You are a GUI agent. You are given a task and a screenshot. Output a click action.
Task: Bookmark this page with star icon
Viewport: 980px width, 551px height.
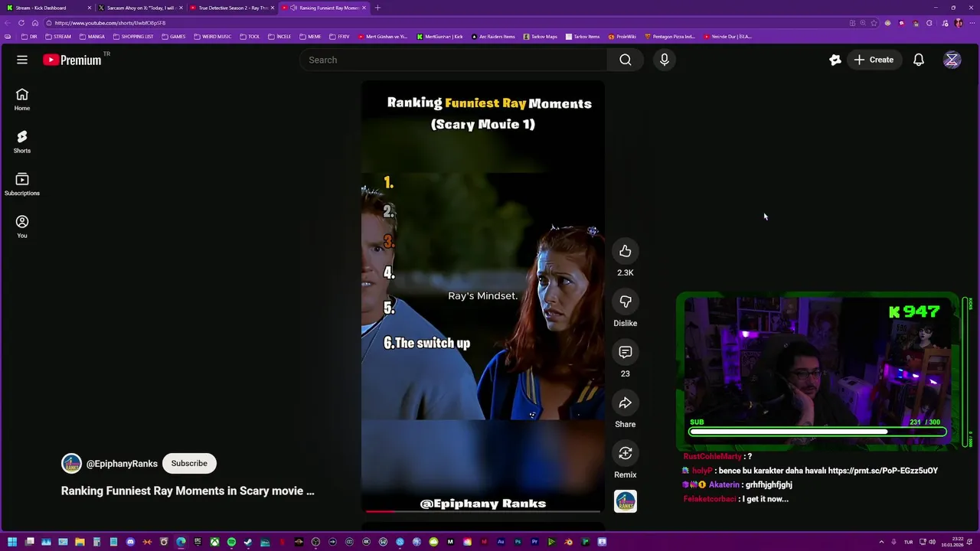(874, 23)
